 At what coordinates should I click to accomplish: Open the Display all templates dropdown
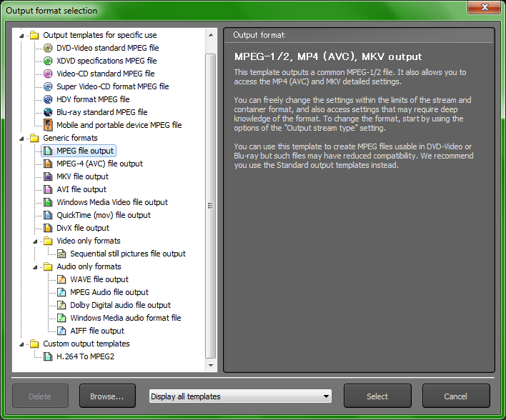point(240,396)
